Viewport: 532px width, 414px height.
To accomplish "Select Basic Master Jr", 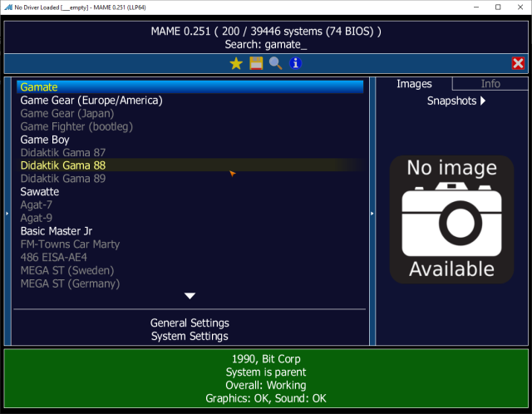I will (x=190, y=231).
